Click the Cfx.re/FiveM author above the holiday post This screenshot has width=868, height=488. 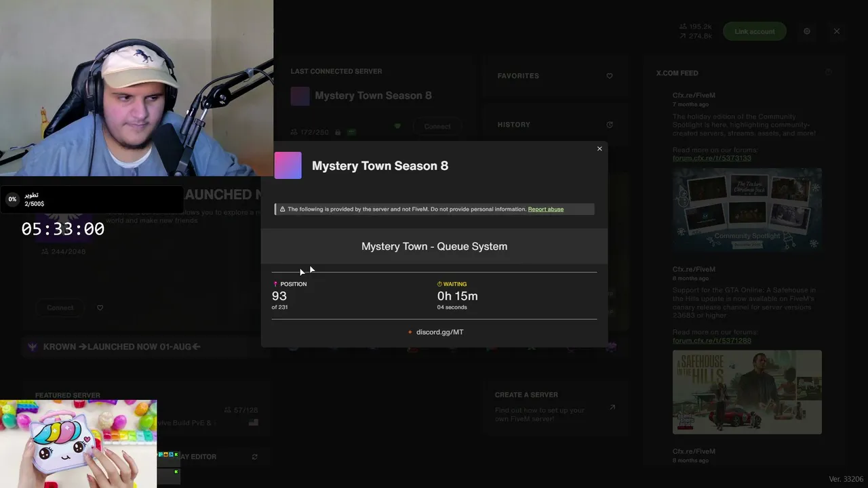(694, 96)
